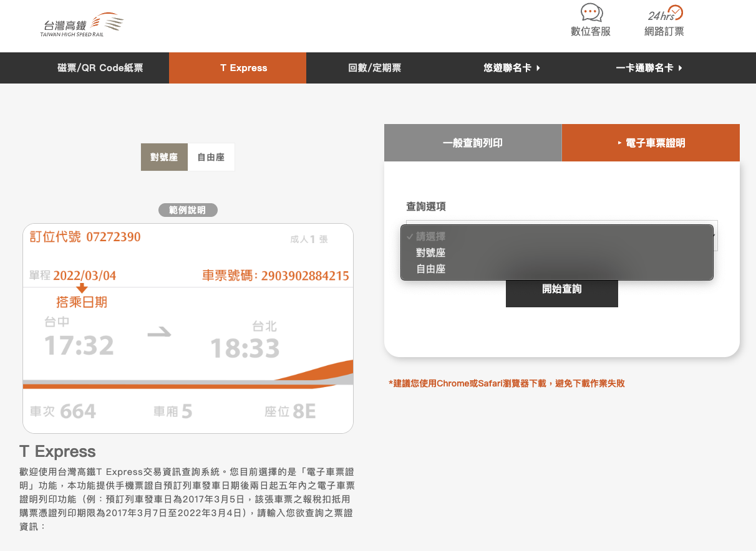Click the Taiwan High Speed Rail logo
This screenshot has height=551, width=756.
click(82, 25)
